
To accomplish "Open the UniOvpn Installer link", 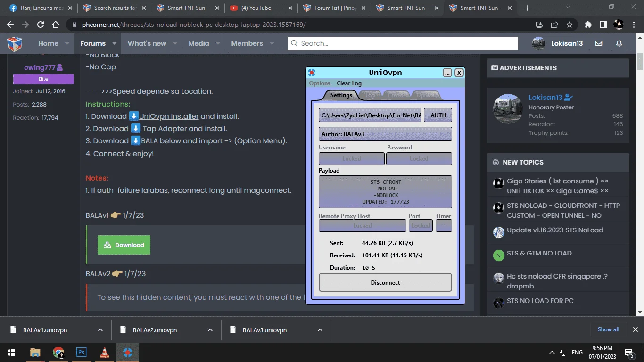I will tap(169, 116).
